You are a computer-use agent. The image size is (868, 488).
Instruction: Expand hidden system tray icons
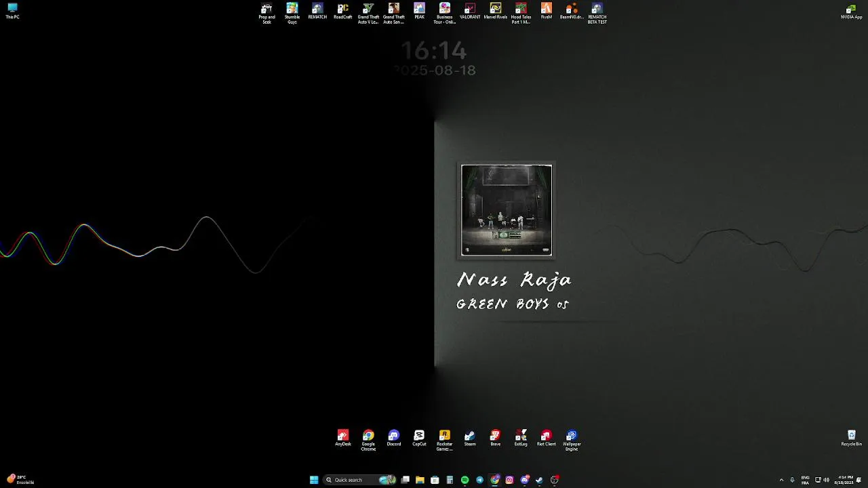[x=781, y=480]
